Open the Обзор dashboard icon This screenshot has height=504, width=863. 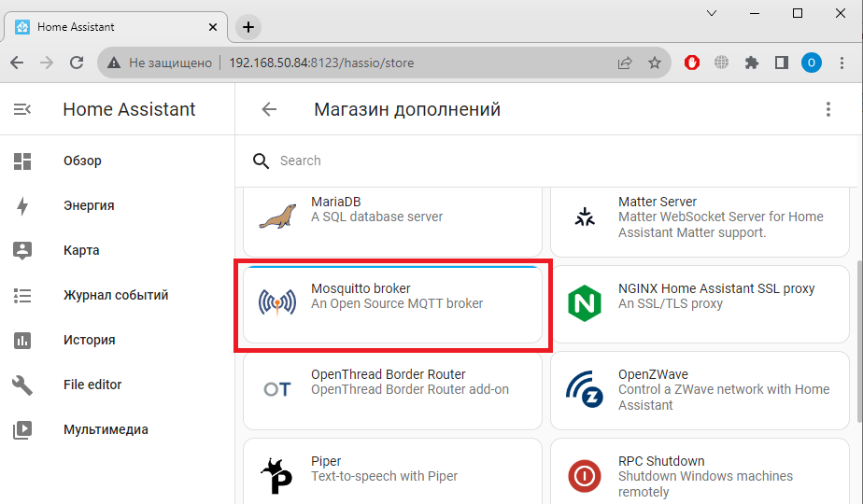[22, 161]
